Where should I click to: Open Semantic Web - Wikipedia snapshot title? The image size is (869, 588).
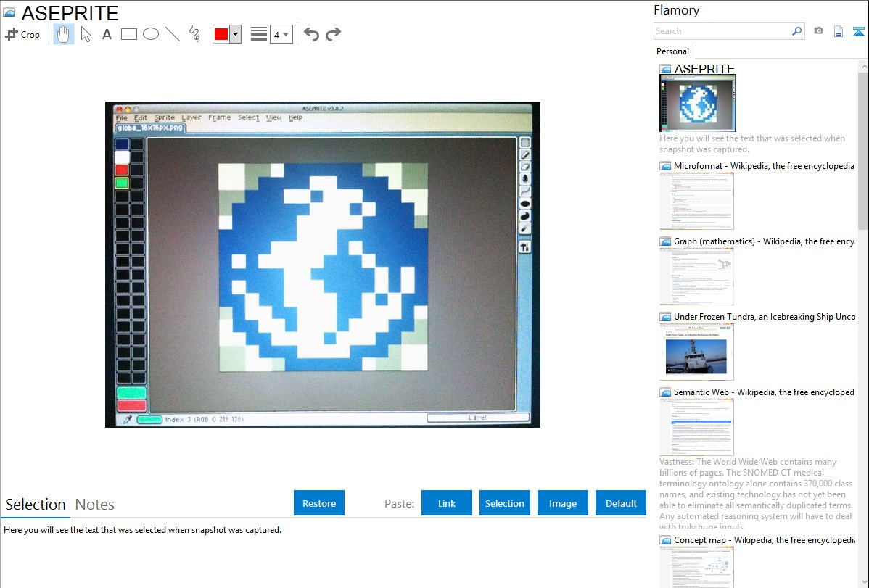[x=764, y=392]
